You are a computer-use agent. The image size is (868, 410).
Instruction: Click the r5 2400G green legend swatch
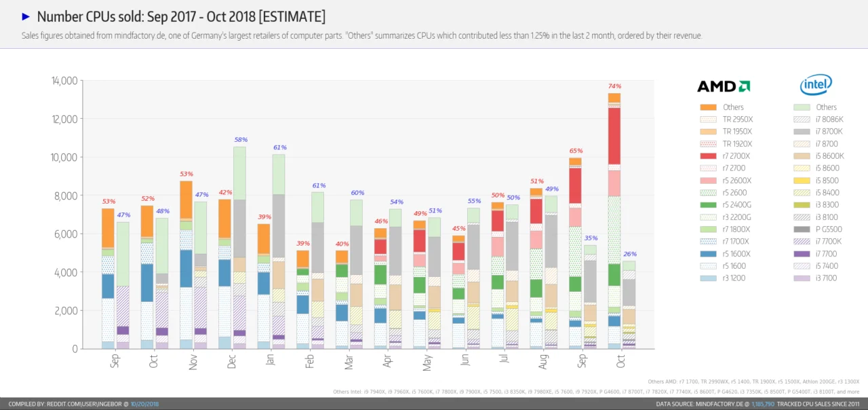point(708,205)
